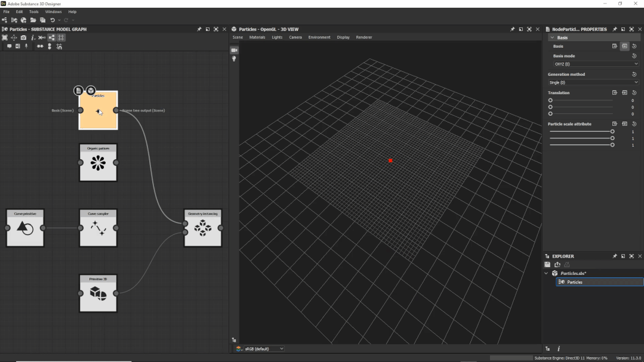Viewport: 644px width, 362px height.
Task: Click the snap-to-grid alignment magnet icon
Action: tap(59, 47)
